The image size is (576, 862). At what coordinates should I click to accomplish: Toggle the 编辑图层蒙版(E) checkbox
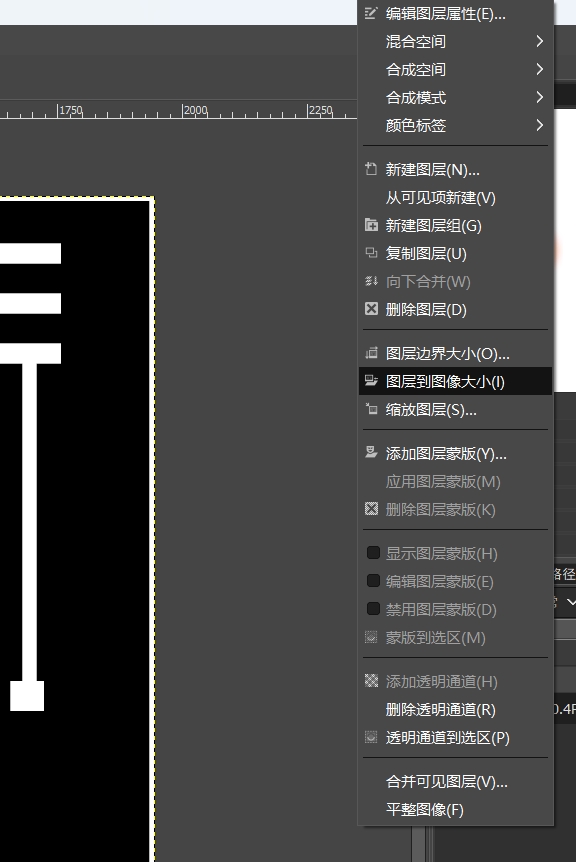click(x=373, y=581)
